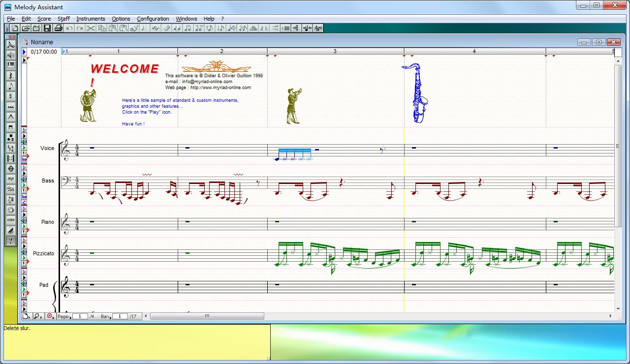
Task: Open the eighth-note palette in sidebar
Action: (10, 86)
